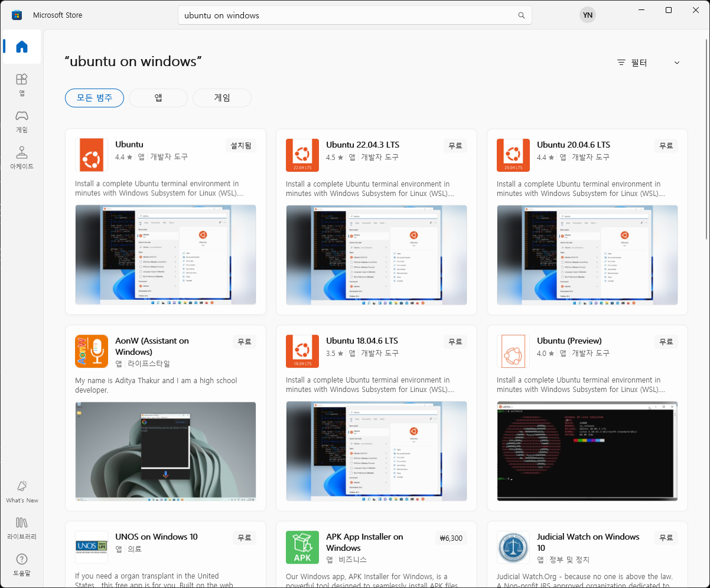Click the ₩6,300 price button

(x=451, y=538)
